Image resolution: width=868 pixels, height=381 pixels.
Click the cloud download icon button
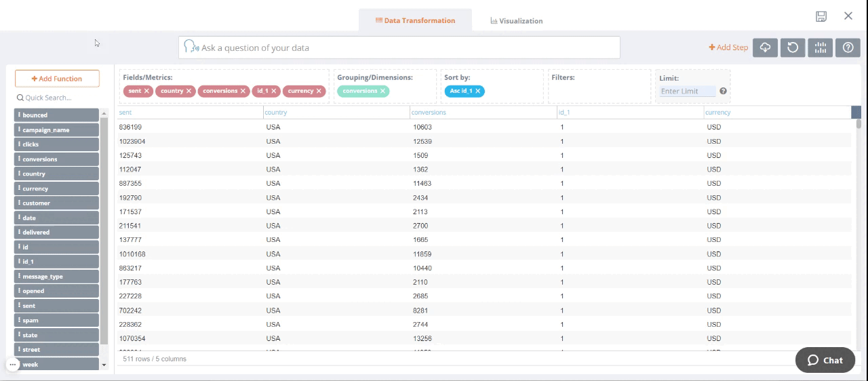(x=765, y=47)
